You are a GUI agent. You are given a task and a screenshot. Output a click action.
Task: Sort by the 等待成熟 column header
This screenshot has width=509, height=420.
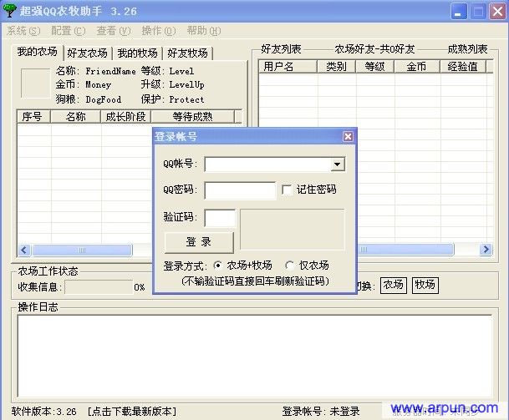coord(192,117)
